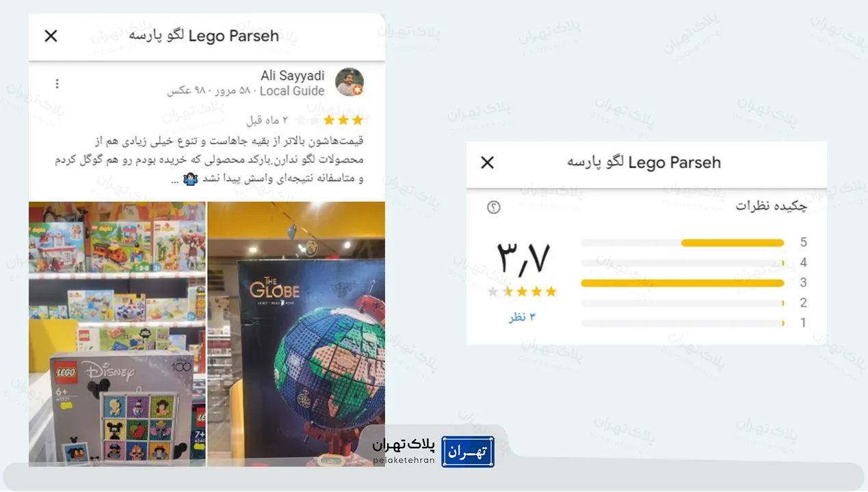Viewport: 868px width, 492px height.
Task: Click the blue Tehran plate logo
Action: (x=468, y=452)
